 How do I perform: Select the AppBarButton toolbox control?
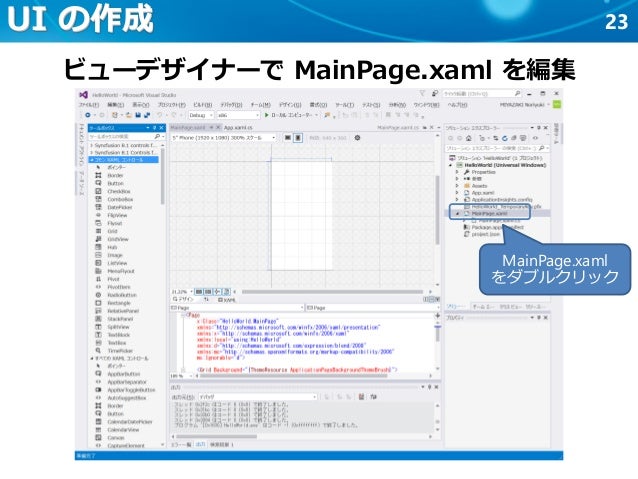123,374
